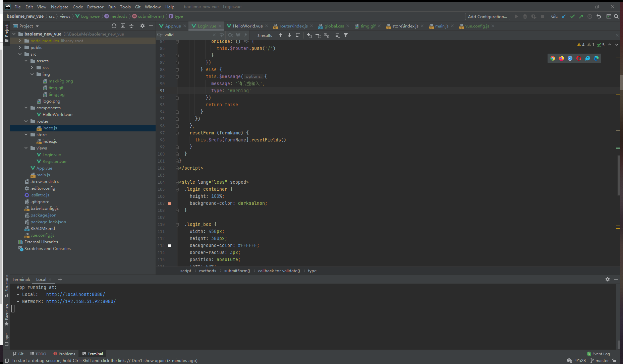623x364 pixels.
Task: Open the terminal settings gear icon
Action: pos(607,279)
